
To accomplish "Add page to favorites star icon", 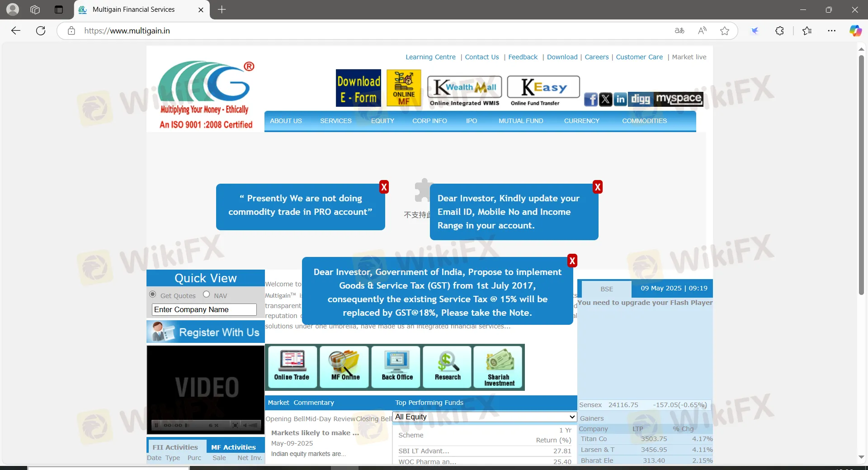I will coord(725,31).
